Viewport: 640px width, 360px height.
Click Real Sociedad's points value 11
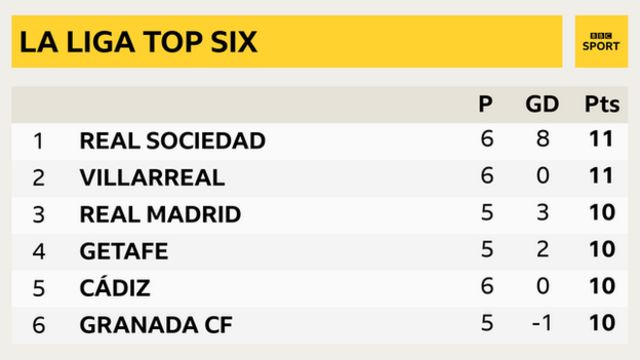601,139
